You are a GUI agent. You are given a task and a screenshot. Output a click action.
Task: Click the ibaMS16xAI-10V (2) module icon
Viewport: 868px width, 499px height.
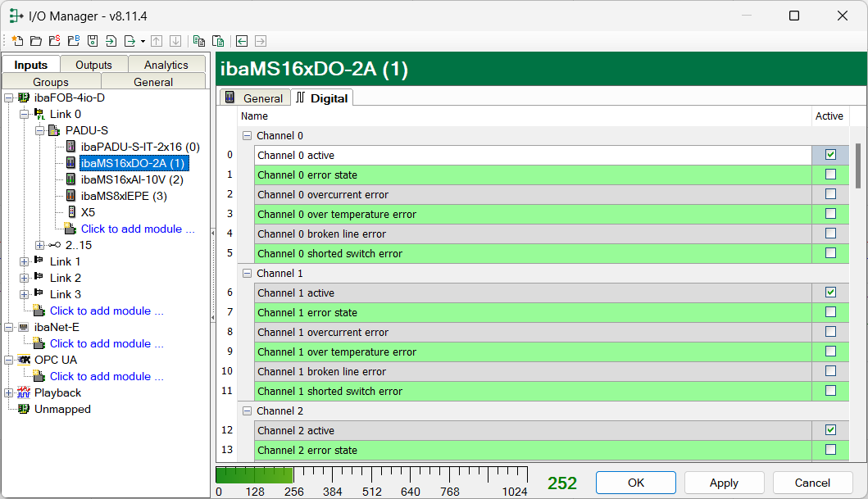click(70, 179)
